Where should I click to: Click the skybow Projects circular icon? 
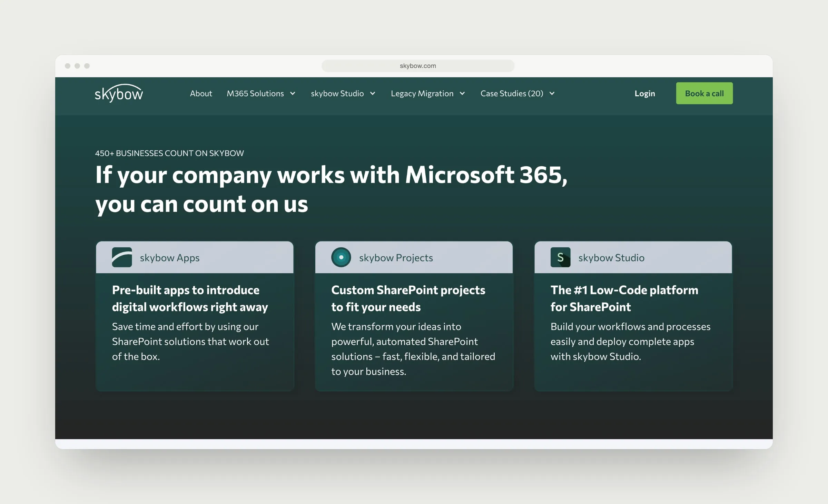click(341, 257)
